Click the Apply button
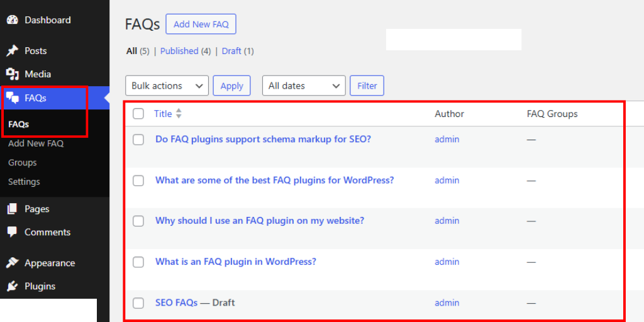This screenshot has width=644, height=322. 231,86
